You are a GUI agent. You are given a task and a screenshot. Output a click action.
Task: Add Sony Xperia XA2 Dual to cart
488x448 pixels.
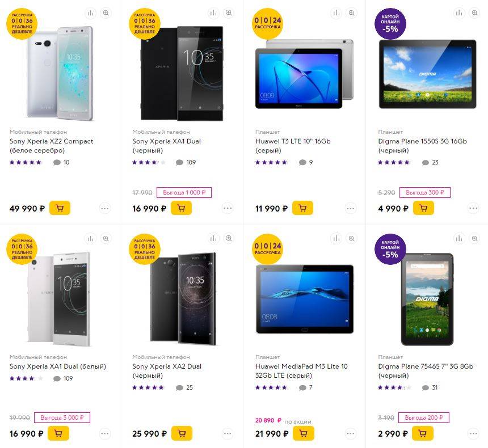pos(182,434)
